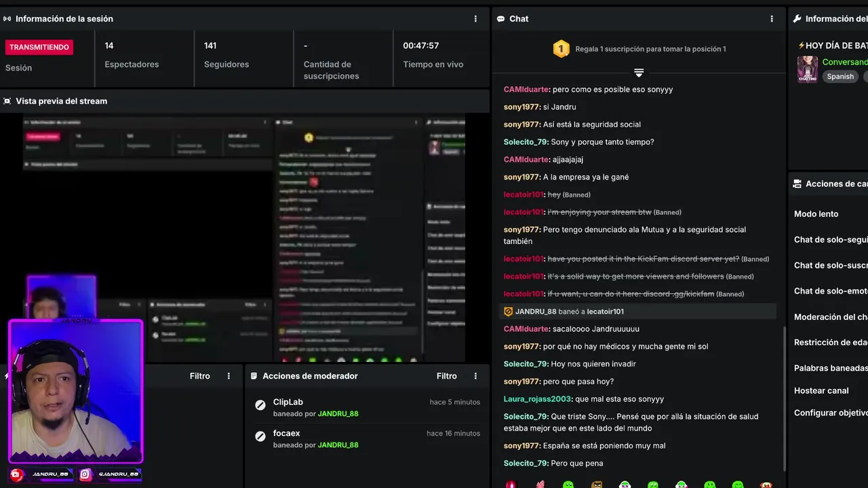
Task: Click Laura_rojass2003 username in chat
Action: click(538, 399)
